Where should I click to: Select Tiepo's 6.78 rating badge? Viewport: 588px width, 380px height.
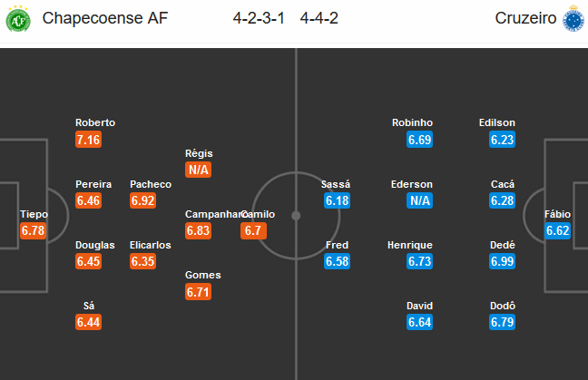point(34,230)
